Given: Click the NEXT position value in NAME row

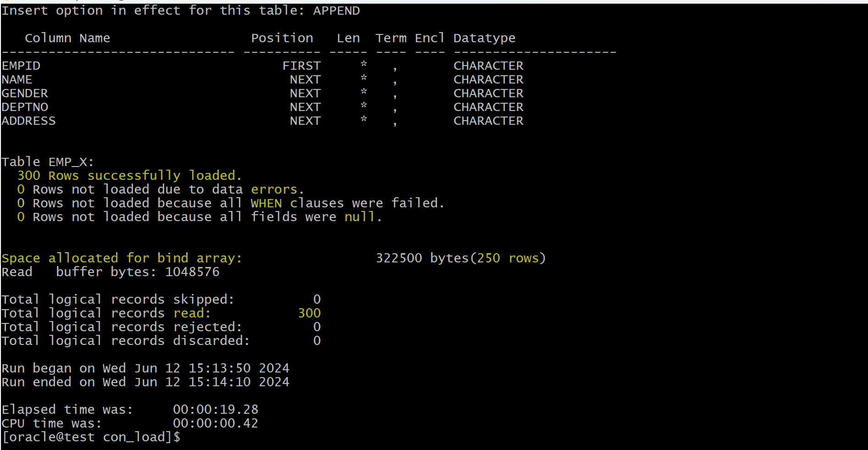Looking at the screenshot, I should click(305, 79).
